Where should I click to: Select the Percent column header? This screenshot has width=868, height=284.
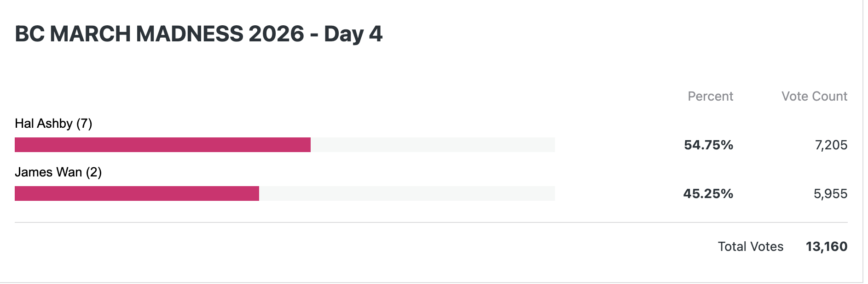pos(710,97)
